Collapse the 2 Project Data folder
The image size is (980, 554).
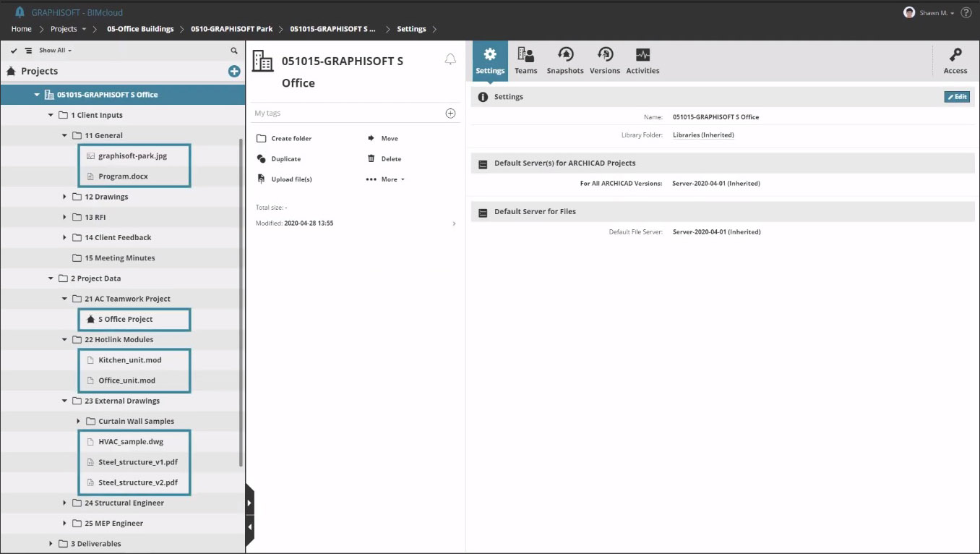tap(51, 278)
